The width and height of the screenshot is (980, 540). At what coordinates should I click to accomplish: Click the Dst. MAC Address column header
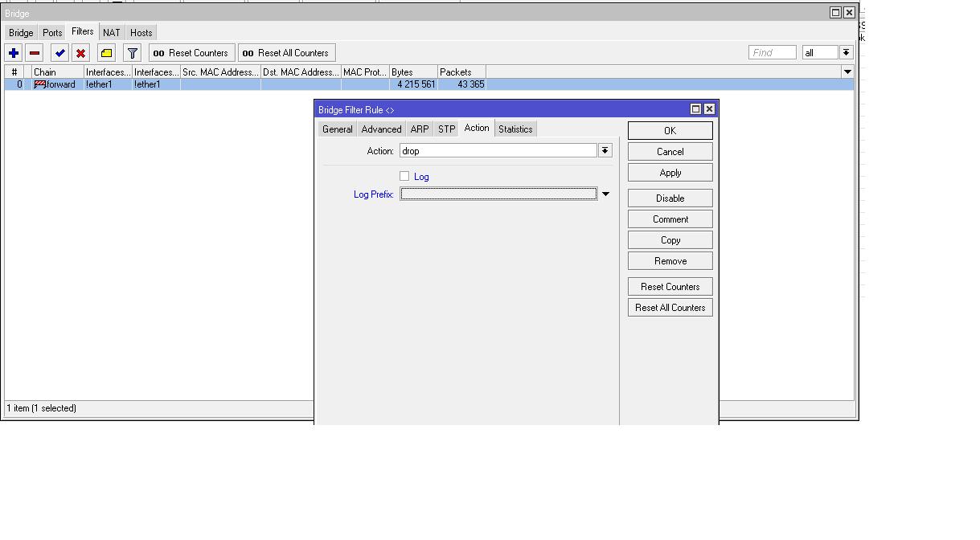pos(301,72)
